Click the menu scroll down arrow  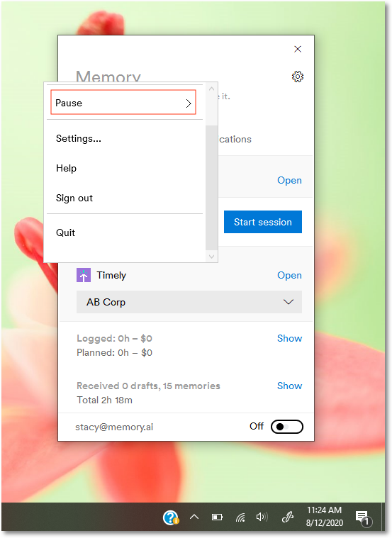(211, 257)
